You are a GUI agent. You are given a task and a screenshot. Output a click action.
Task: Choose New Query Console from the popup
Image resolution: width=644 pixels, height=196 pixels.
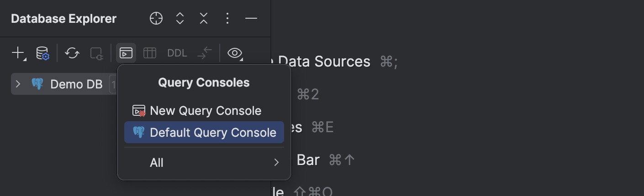pos(204,110)
